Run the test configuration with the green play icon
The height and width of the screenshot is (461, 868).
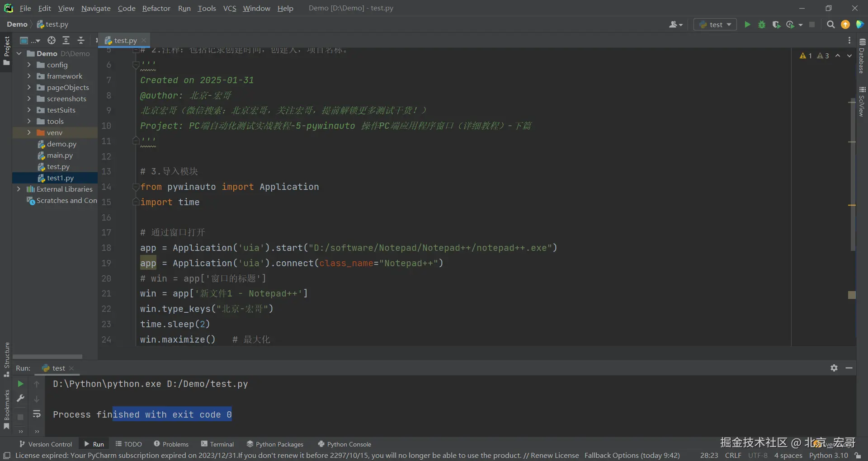click(747, 24)
